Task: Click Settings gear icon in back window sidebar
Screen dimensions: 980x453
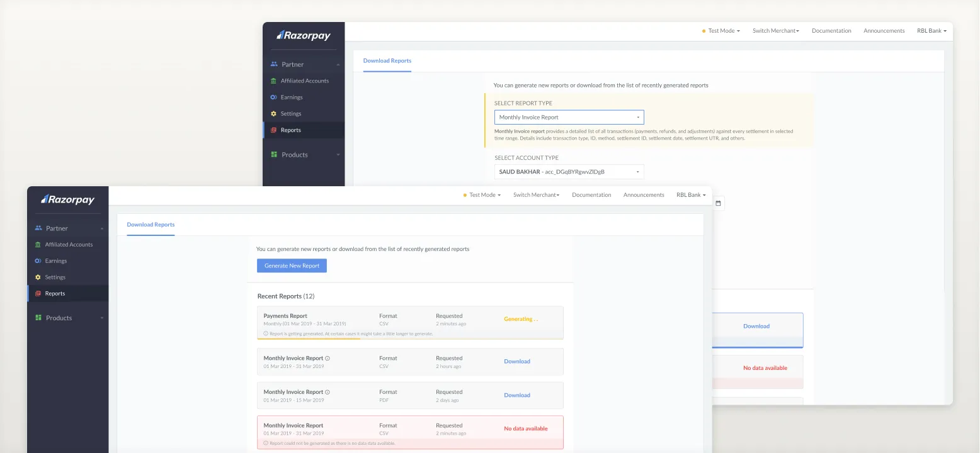Action: pyautogui.click(x=273, y=114)
